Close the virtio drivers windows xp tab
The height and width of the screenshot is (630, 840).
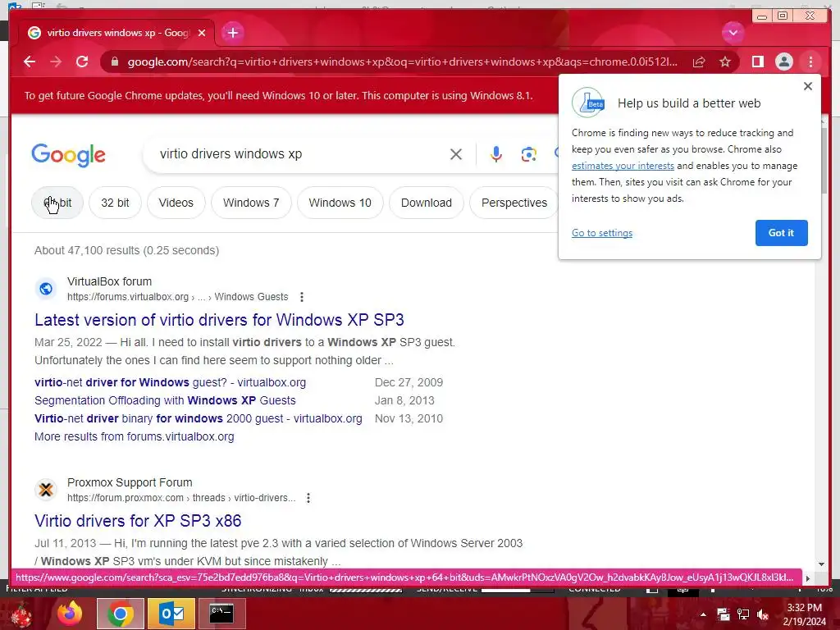[202, 33]
